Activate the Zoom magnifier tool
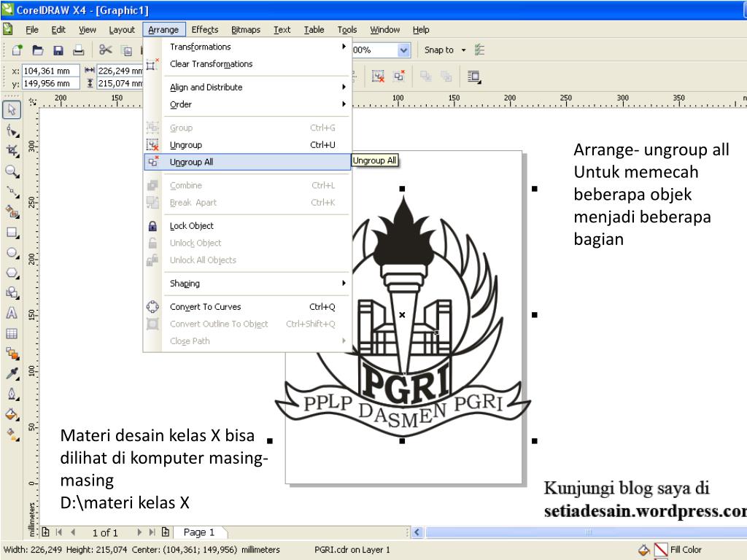Viewport: 747px width, 560px height. 12,171
